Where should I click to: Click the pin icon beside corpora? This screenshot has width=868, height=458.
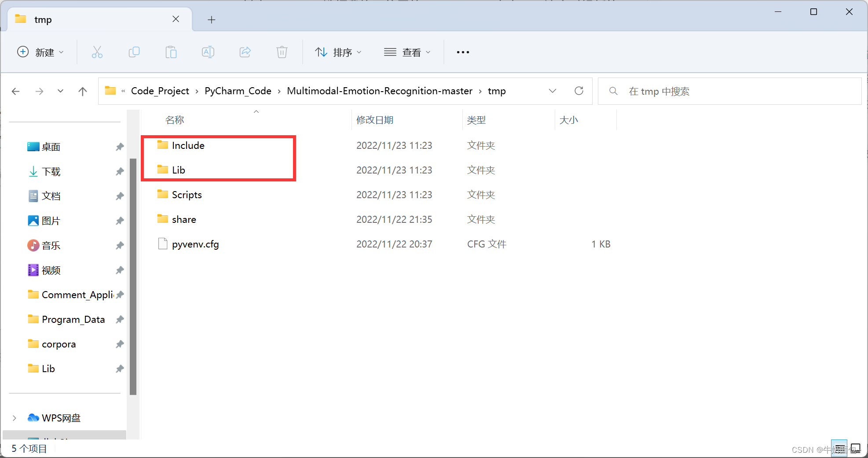pyautogui.click(x=120, y=344)
